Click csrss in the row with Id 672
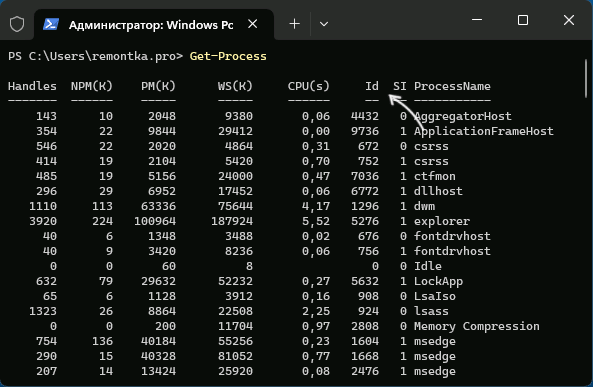This screenshot has width=593, height=387. click(431, 146)
